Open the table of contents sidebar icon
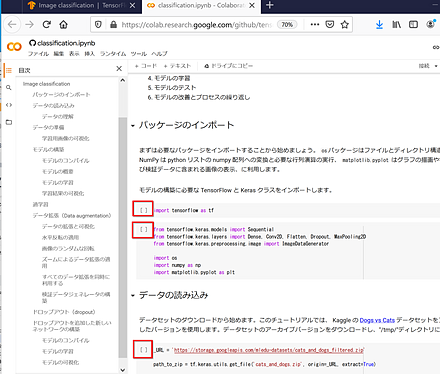The height and width of the screenshot is (374, 440). click(x=9, y=70)
